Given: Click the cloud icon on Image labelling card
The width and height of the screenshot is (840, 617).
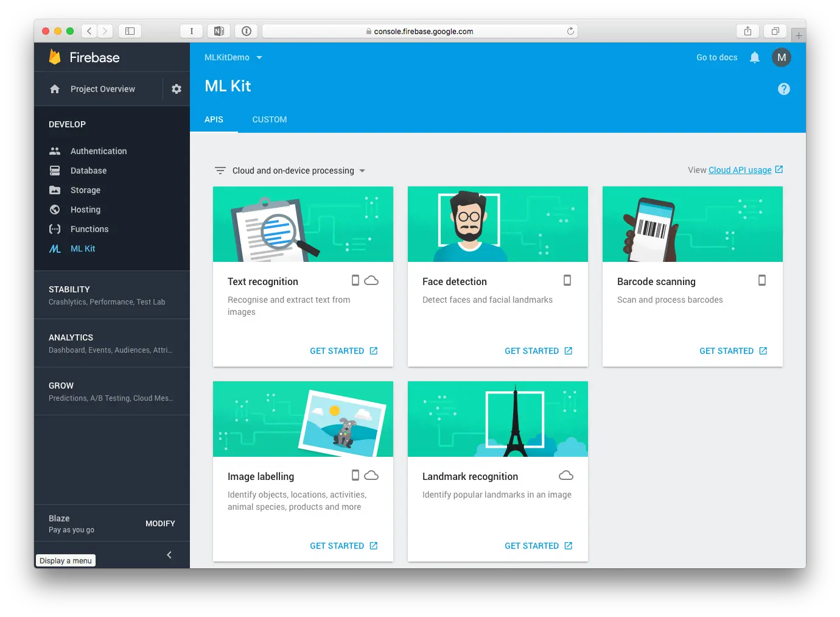Looking at the screenshot, I should [371, 475].
